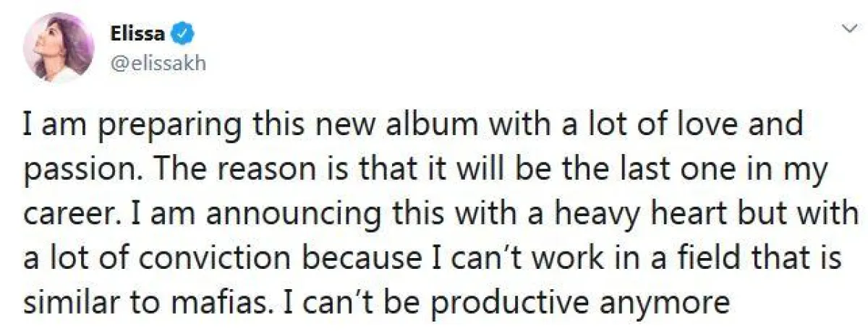Click the @elissakh handle
Viewport: 868px width, 331px height.
coord(158,63)
